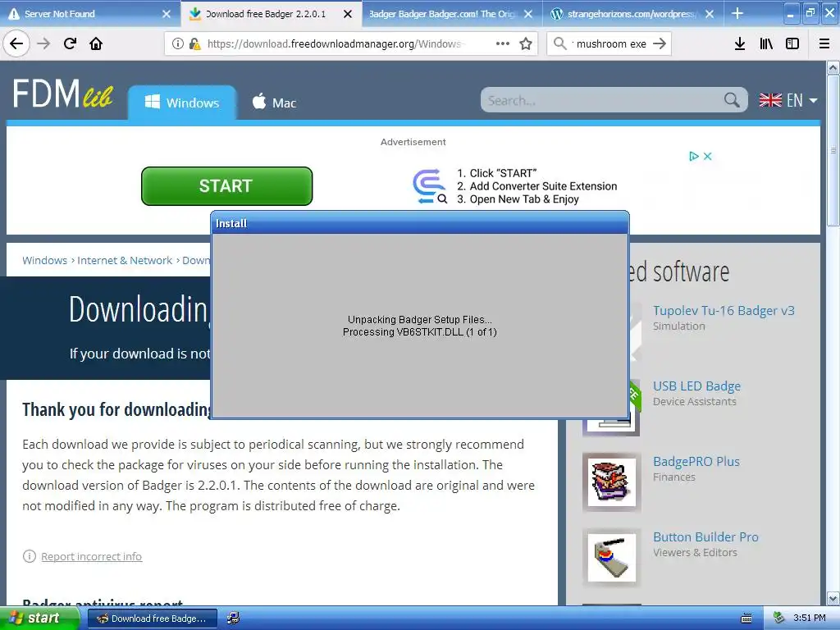
Task: Click the forward navigation arrow
Action: pos(43,43)
